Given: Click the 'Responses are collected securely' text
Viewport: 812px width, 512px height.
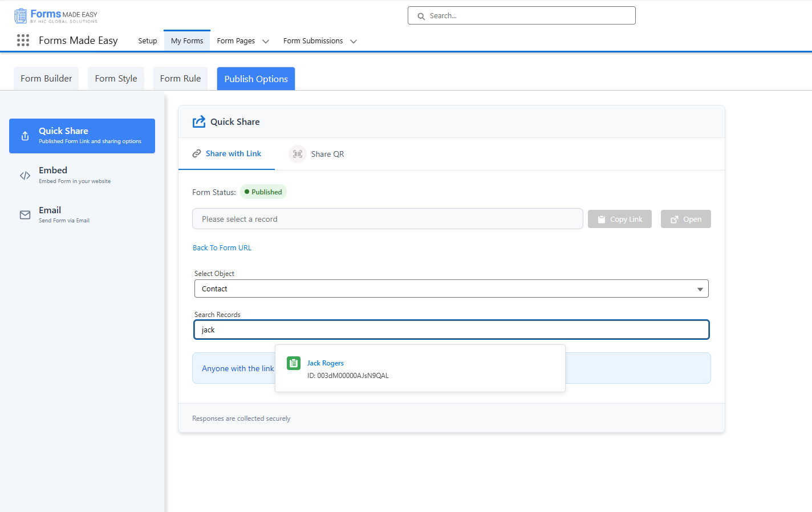Looking at the screenshot, I should coord(241,418).
